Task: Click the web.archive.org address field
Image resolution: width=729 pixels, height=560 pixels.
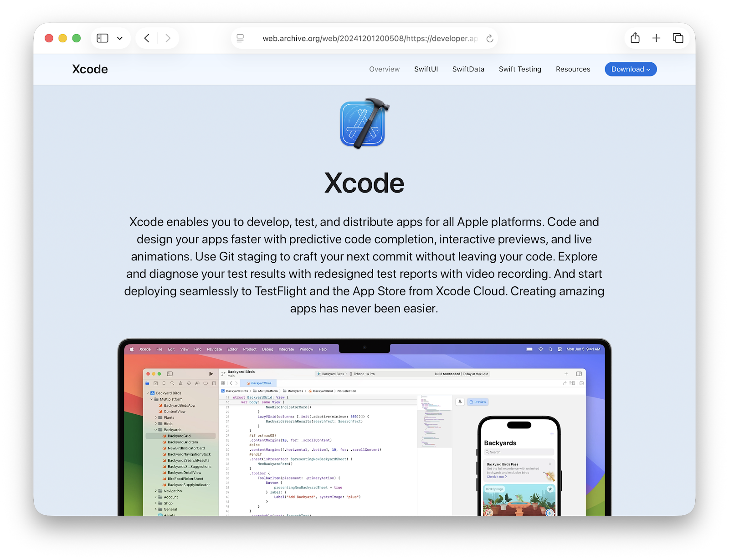Action: (x=364, y=38)
